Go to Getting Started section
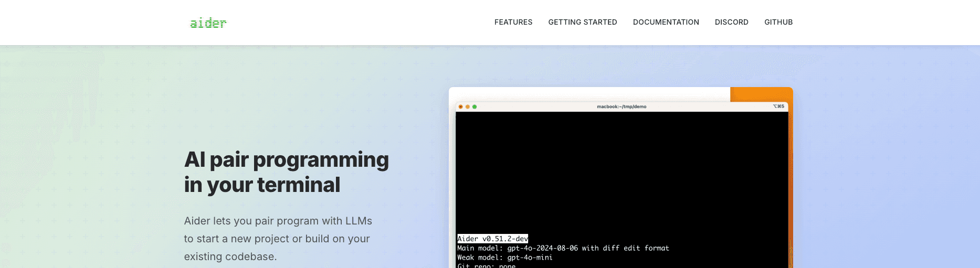The image size is (980, 268). 583,22
